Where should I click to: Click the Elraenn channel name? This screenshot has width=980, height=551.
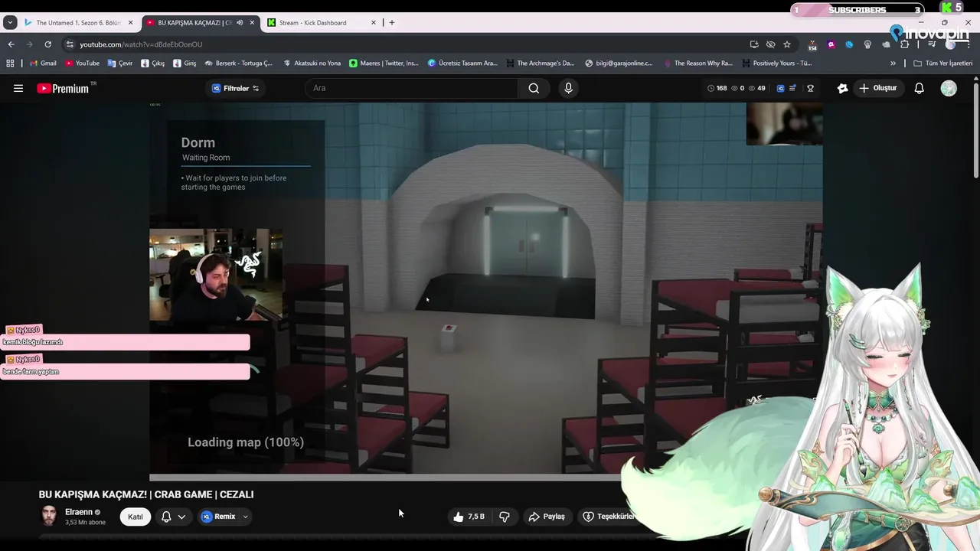[79, 512]
